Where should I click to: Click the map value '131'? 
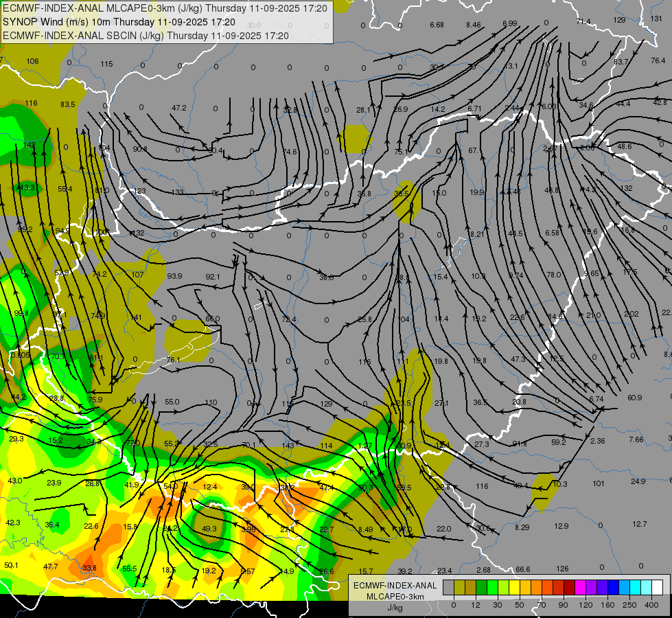[656, 19]
